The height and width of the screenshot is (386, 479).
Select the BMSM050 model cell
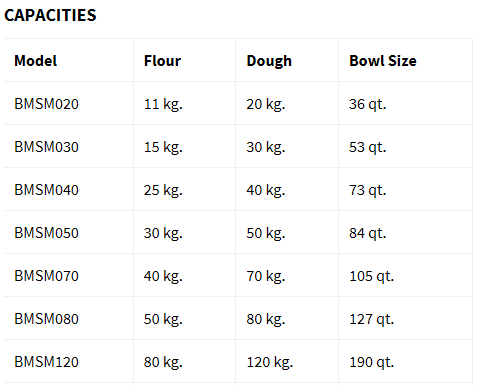(x=46, y=233)
